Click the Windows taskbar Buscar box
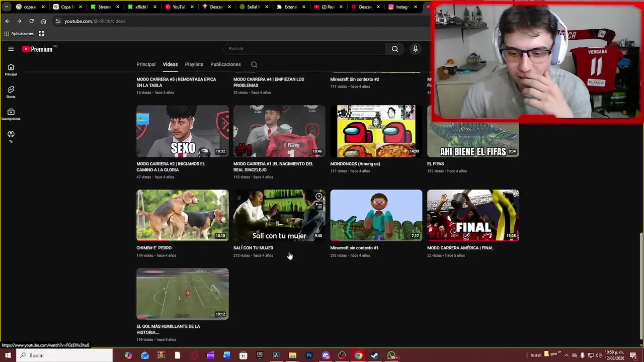644x362 pixels. point(63,355)
